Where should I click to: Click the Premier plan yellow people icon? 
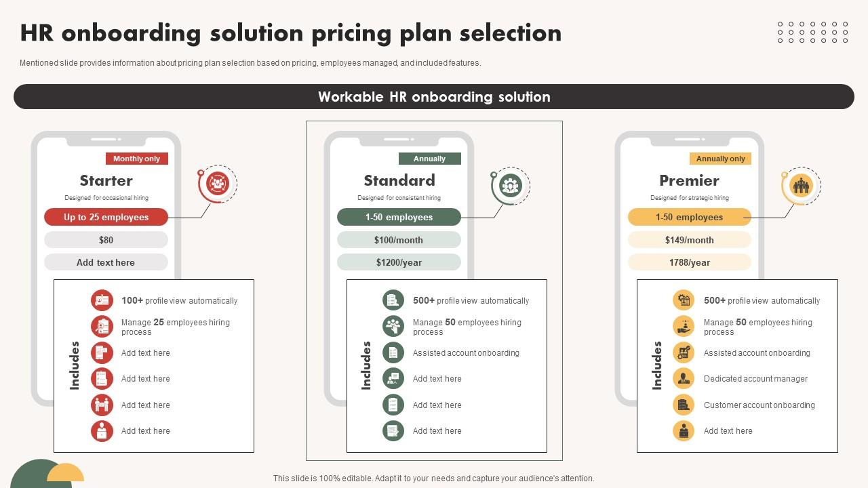801,185
